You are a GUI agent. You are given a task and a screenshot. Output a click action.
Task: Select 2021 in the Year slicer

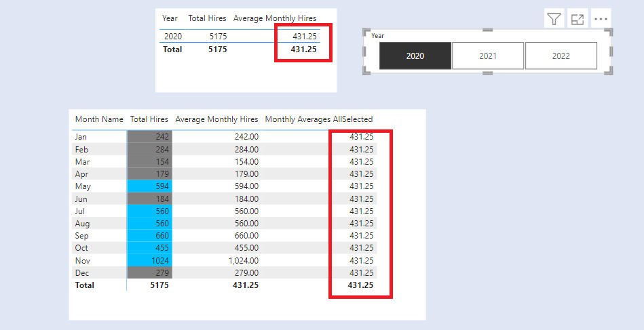pos(488,56)
